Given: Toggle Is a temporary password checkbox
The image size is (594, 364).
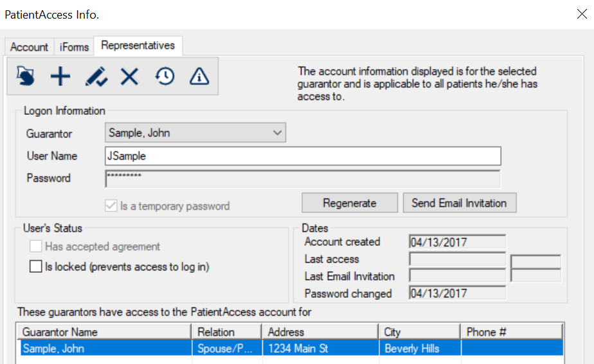Looking at the screenshot, I should pos(111,206).
